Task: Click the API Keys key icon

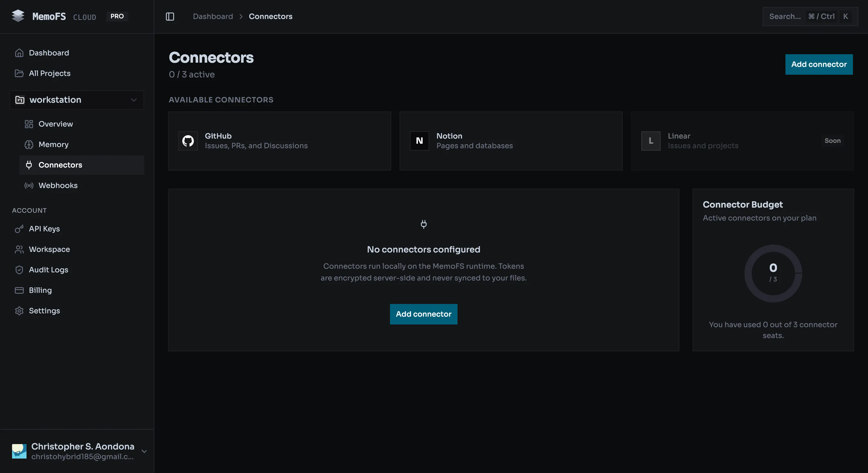Action: click(x=19, y=229)
